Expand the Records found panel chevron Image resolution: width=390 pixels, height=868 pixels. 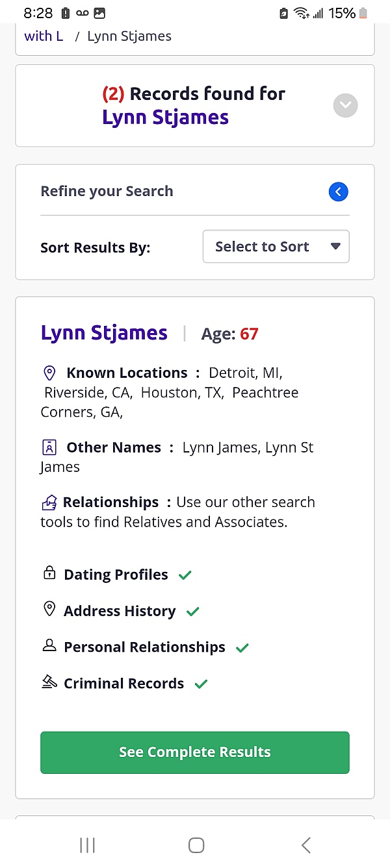click(346, 105)
